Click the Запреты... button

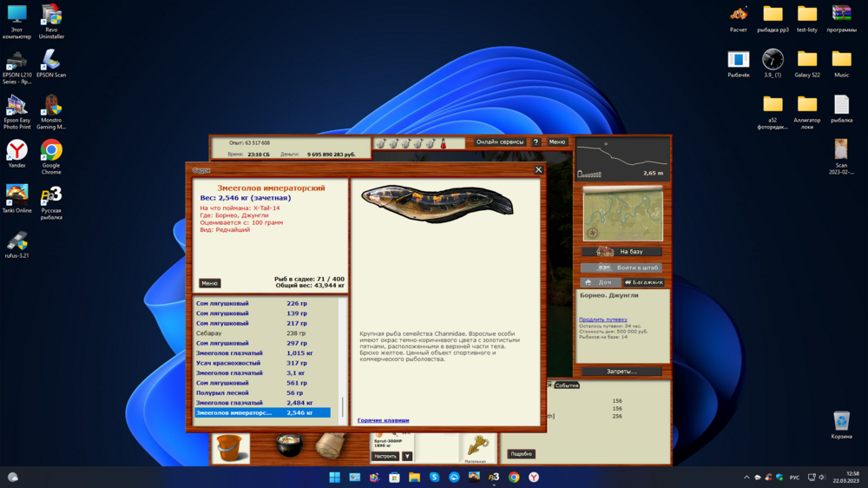tap(621, 372)
